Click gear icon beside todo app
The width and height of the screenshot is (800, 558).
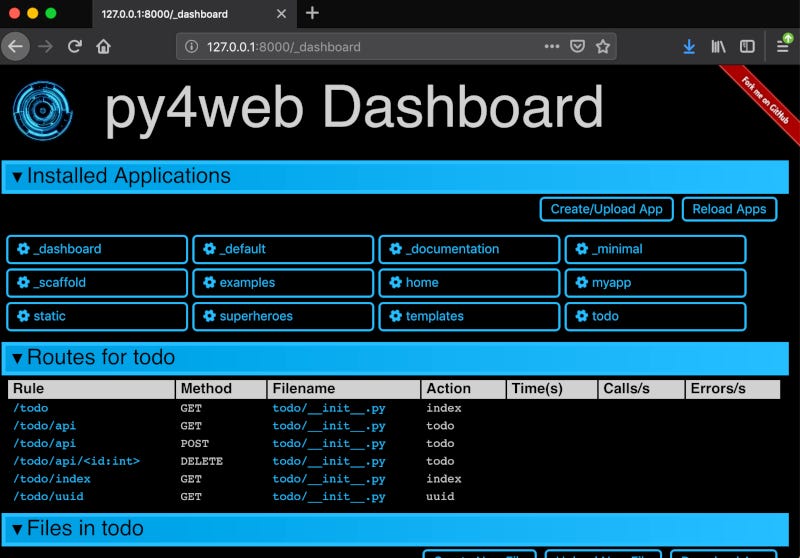coord(582,316)
